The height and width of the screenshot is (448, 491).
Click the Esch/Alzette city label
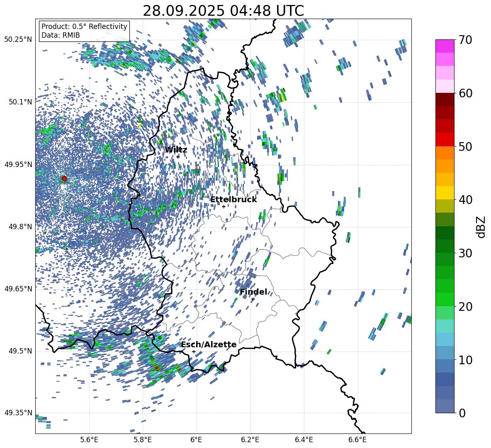(209, 345)
